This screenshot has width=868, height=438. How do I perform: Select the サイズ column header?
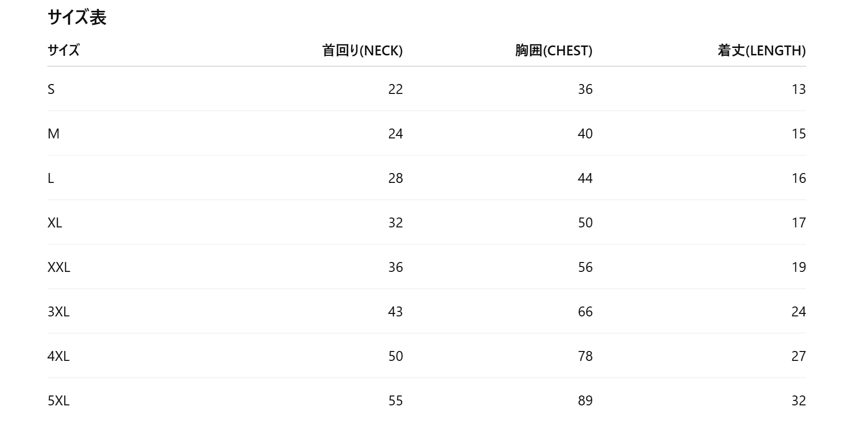click(63, 50)
